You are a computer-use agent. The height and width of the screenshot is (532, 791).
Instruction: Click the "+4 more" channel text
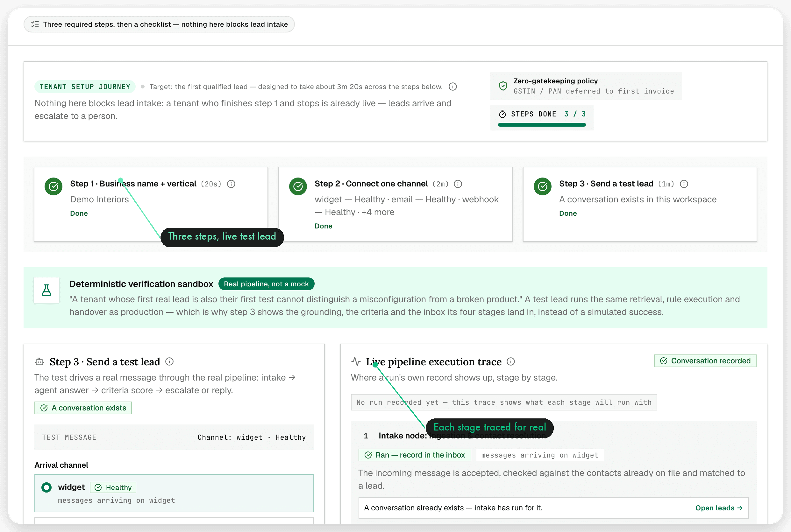point(378,213)
